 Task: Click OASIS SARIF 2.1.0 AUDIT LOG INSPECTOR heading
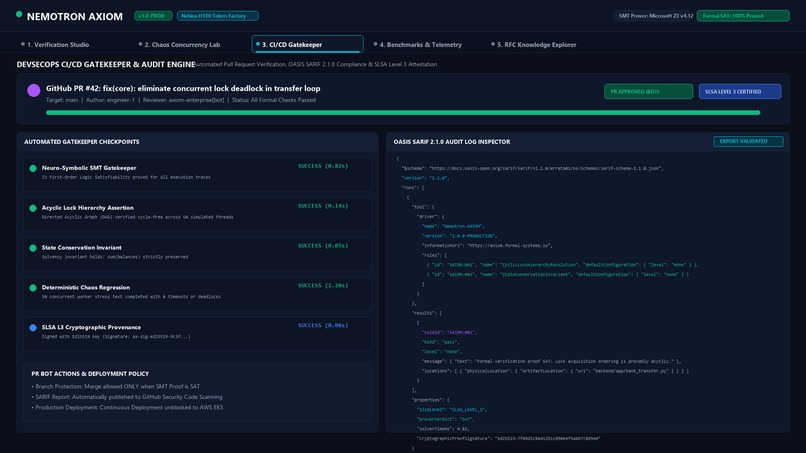point(452,142)
